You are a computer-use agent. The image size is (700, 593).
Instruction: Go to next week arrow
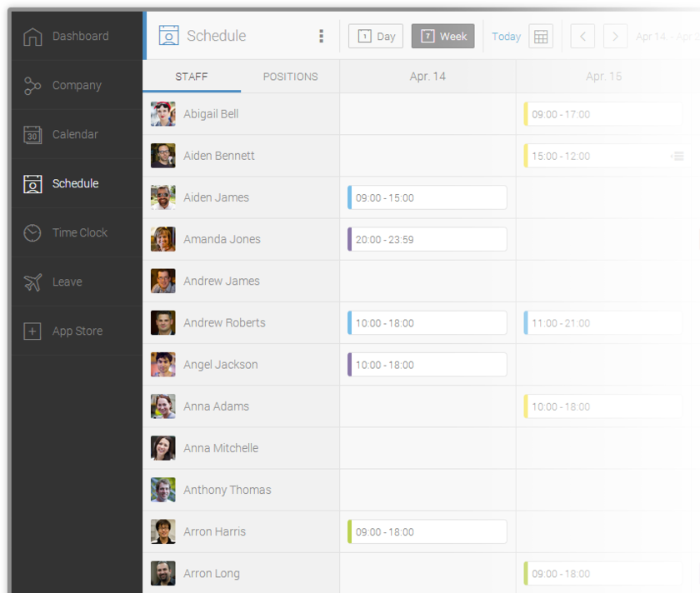pos(615,37)
